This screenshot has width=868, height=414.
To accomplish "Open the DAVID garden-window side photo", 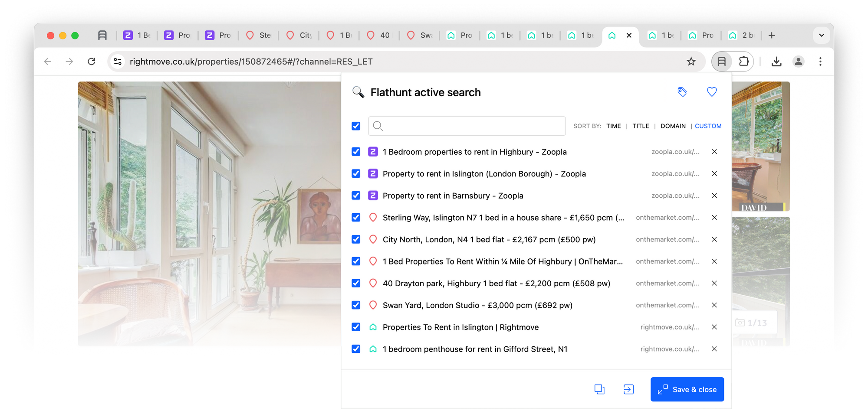I will pos(760,146).
